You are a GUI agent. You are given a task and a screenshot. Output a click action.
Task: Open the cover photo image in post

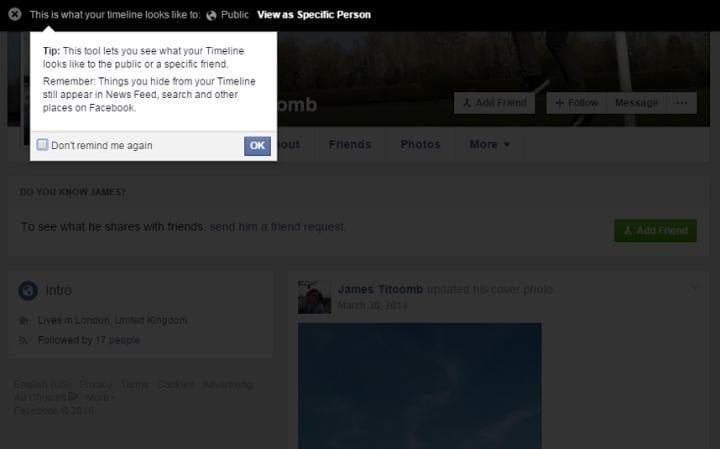click(420, 386)
